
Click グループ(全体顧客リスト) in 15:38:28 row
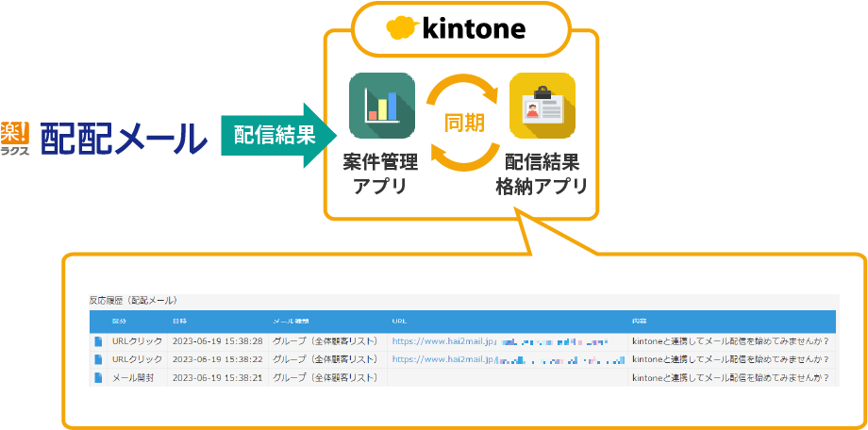[328, 341]
